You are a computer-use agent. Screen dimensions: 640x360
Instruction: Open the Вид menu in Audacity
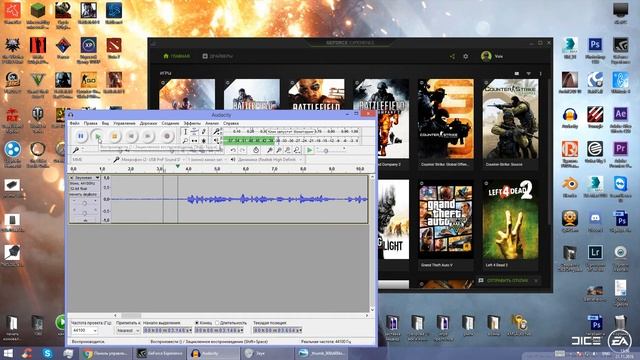(x=105, y=123)
